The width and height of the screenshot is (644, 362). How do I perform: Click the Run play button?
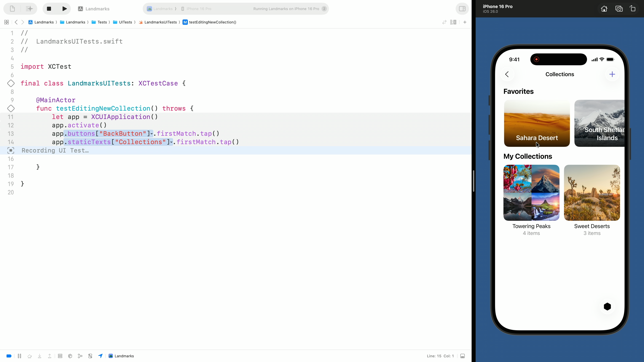click(x=64, y=9)
